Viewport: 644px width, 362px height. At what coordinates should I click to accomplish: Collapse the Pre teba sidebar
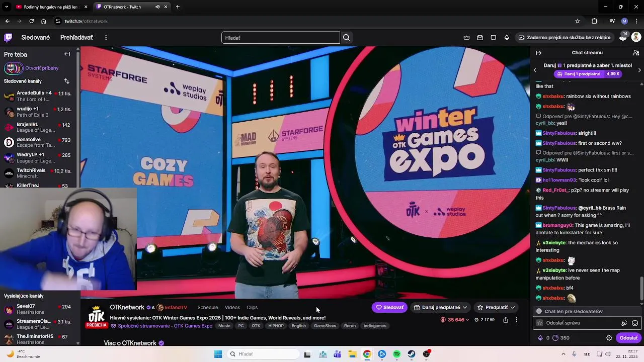67,54
